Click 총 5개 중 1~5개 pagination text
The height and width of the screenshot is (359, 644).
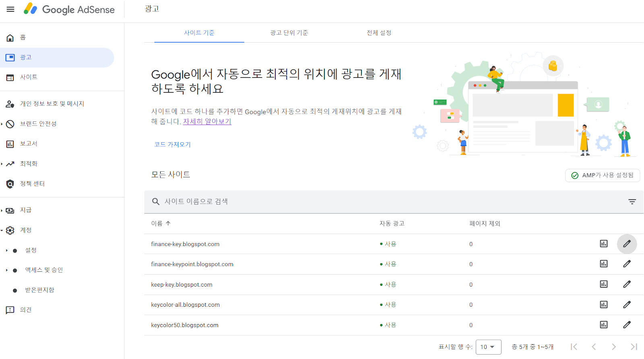pyautogui.click(x=533, y=347)
